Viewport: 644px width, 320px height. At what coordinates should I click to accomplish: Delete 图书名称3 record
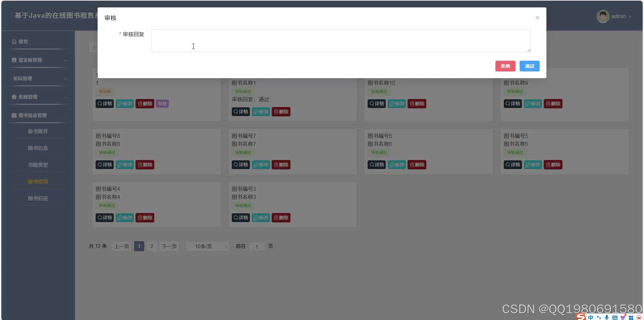click(281, 218)
